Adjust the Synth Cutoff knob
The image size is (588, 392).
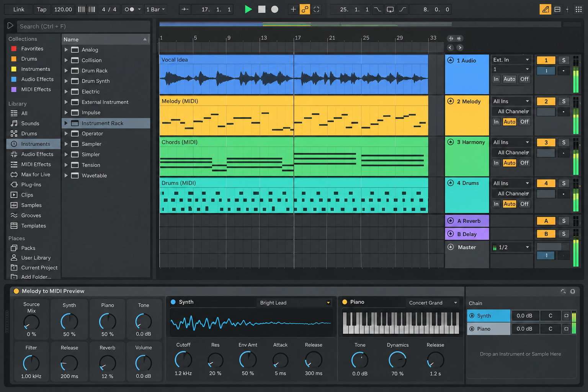183,360
